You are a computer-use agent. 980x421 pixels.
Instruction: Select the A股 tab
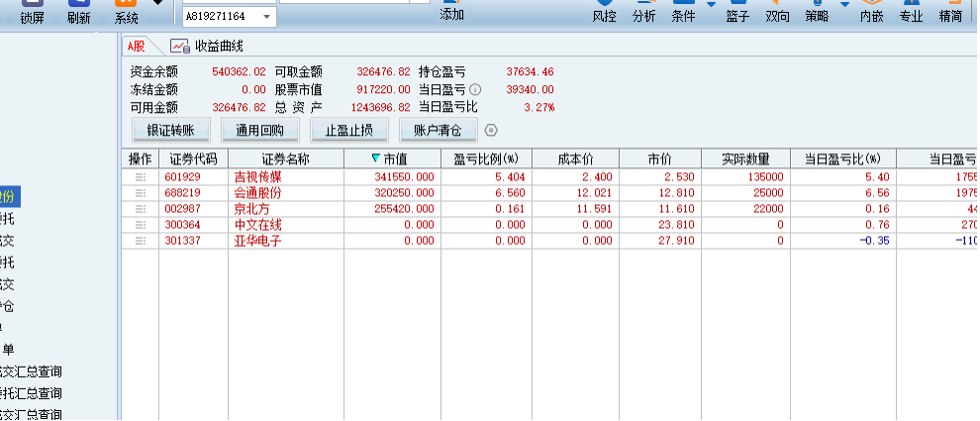coord(137,46)
